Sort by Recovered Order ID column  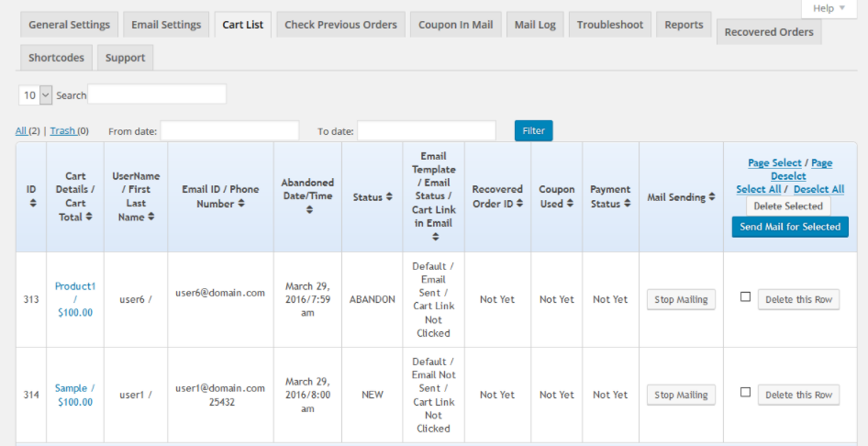point(519,204)
